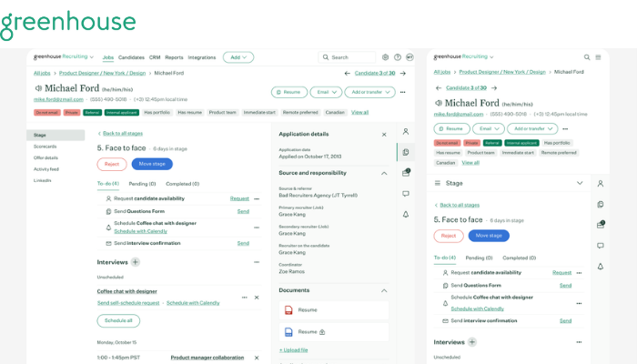Go to next candidate in right window
This screenshot has height=364, width=637.
(x=494, y=87)
